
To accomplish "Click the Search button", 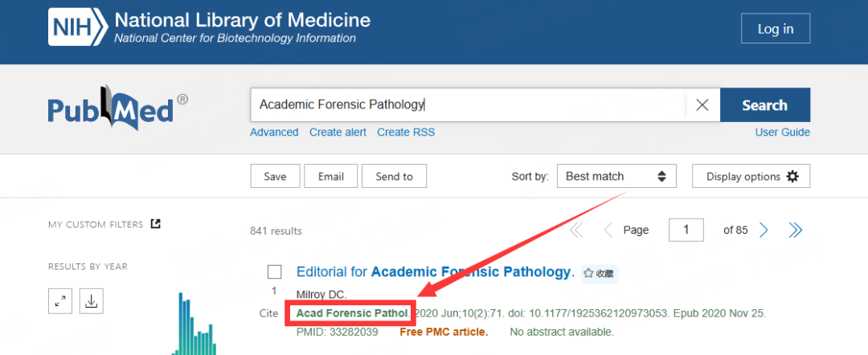I will 765,104.
